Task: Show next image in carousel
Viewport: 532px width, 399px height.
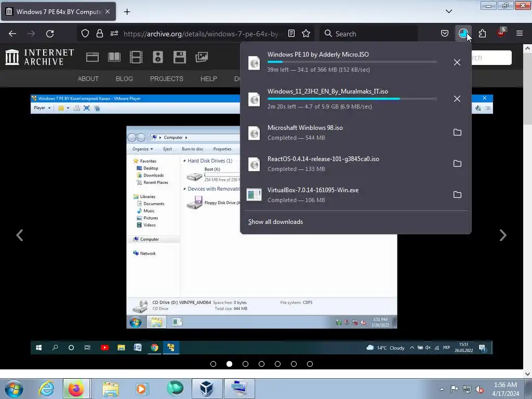Action: coord(503,235)
